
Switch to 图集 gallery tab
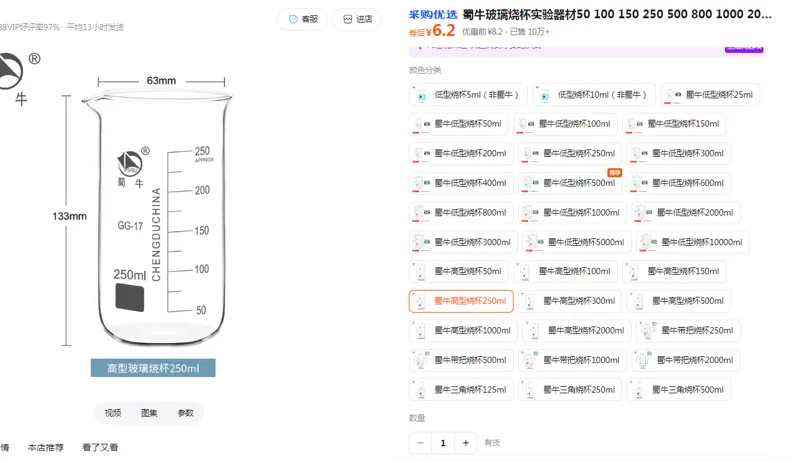pyautogui.click(x=149, y=413)
